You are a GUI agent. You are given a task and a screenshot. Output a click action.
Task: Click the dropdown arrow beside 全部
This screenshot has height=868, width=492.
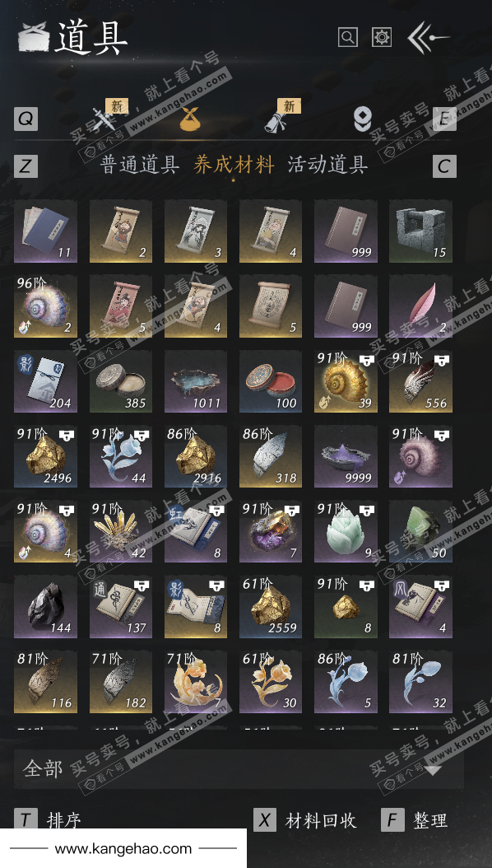(433, 769)
